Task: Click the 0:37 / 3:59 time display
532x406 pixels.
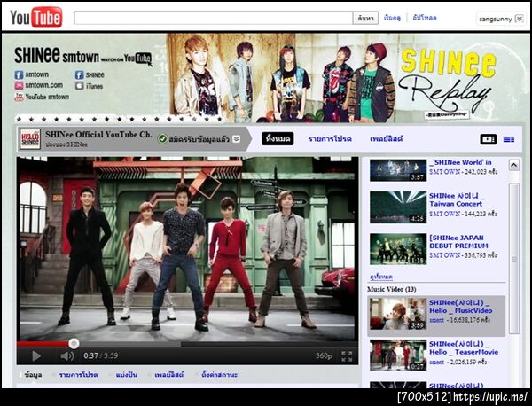Action: [x=101, y=355]
